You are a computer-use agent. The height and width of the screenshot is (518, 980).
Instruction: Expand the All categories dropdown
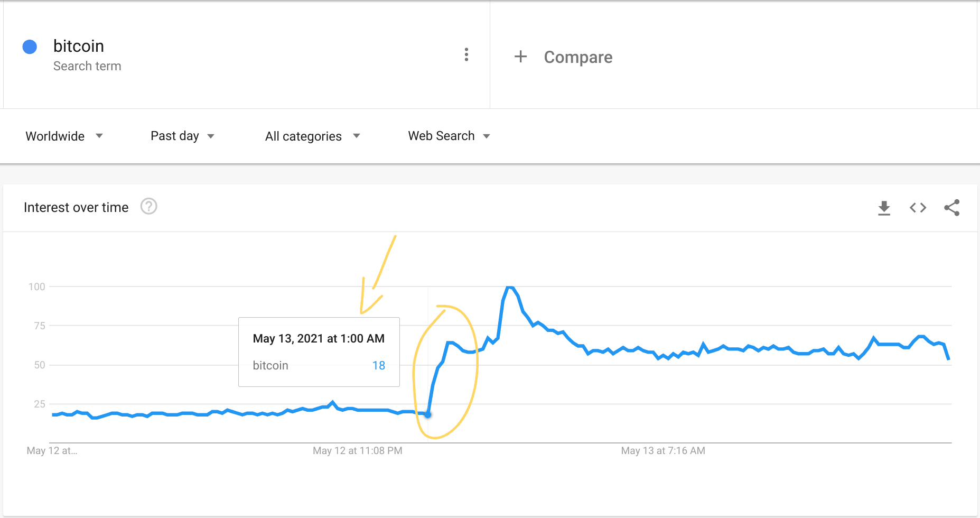[312, 136]
